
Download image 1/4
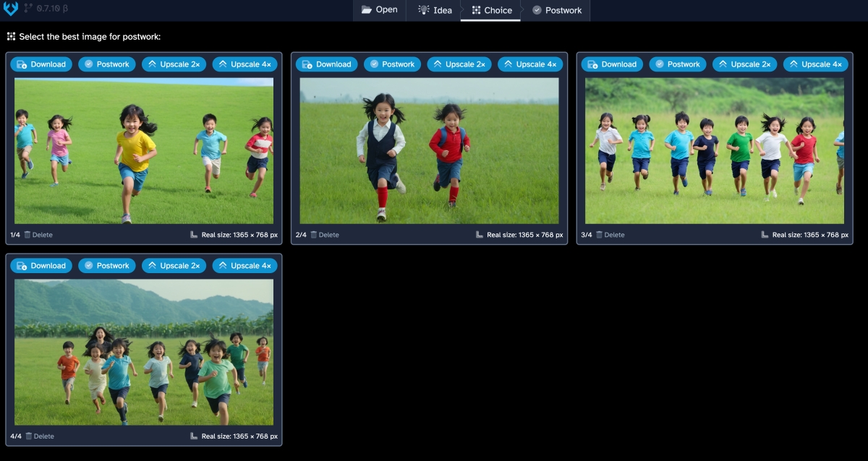pyautogui.click(x=41, y=64)
